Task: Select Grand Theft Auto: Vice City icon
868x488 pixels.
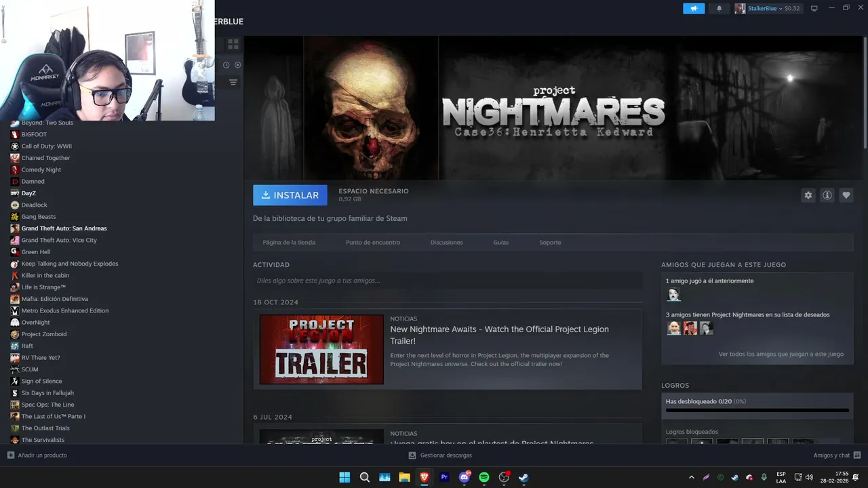Action: (15, 240)
